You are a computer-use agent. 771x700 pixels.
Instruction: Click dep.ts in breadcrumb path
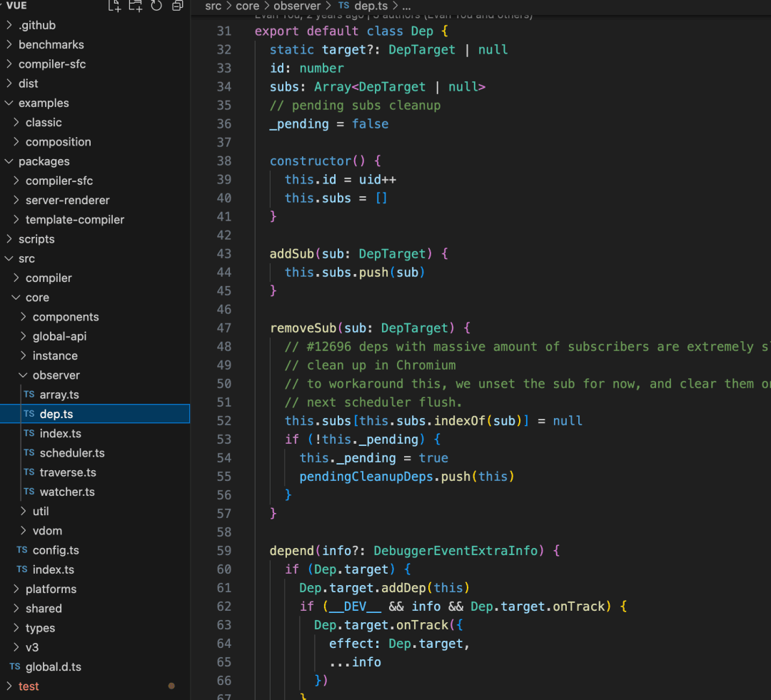371,6
